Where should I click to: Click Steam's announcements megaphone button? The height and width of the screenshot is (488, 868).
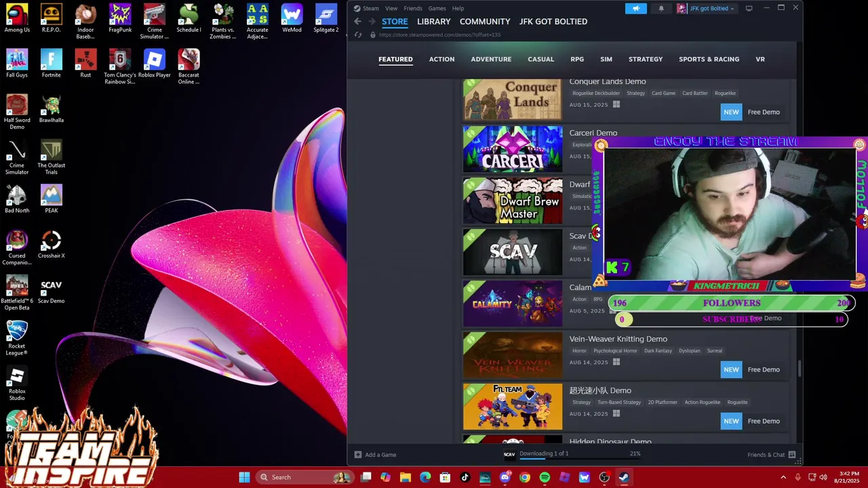[636, 8]
